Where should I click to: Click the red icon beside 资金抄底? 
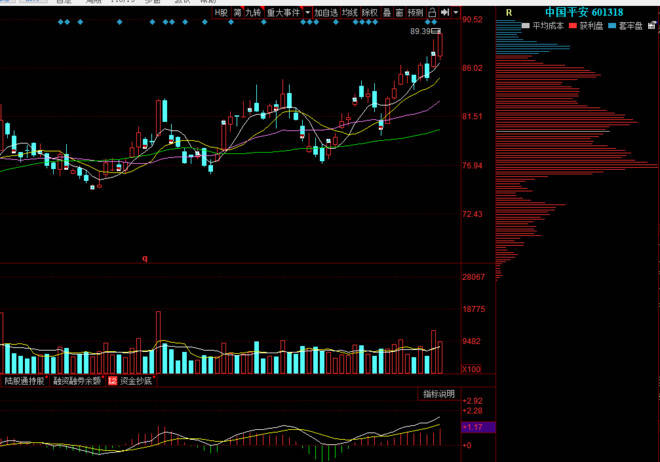pyautogui.click(x=112, y=381)
